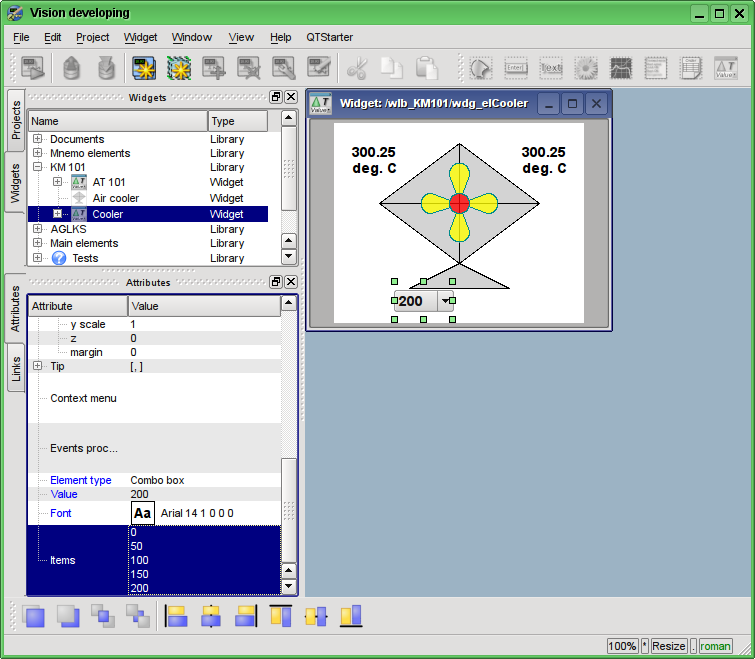Click the Resize status bar button
This screenshot has height=659, width=755.
pyautogui.click(x=669, y=646)
